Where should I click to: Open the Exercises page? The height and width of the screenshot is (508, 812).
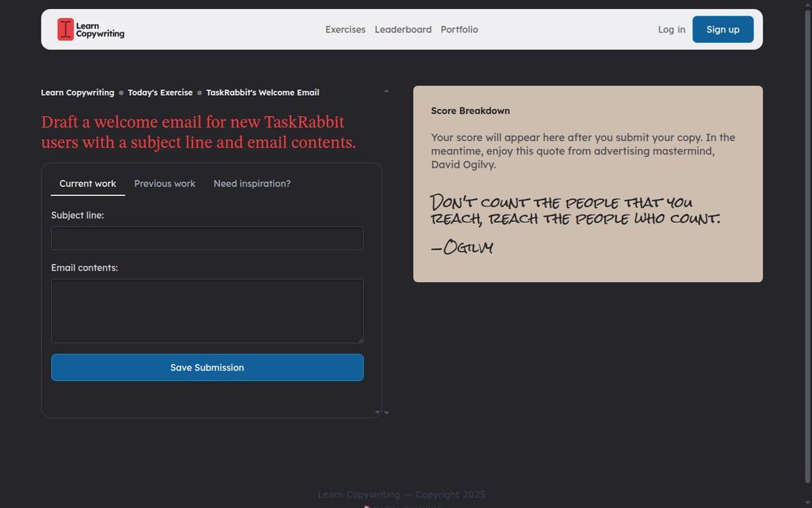point(345,29)
